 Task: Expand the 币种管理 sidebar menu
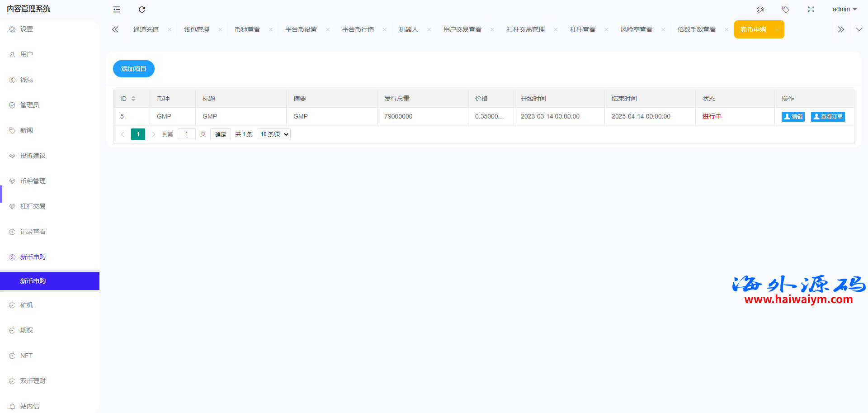[33, 181]
